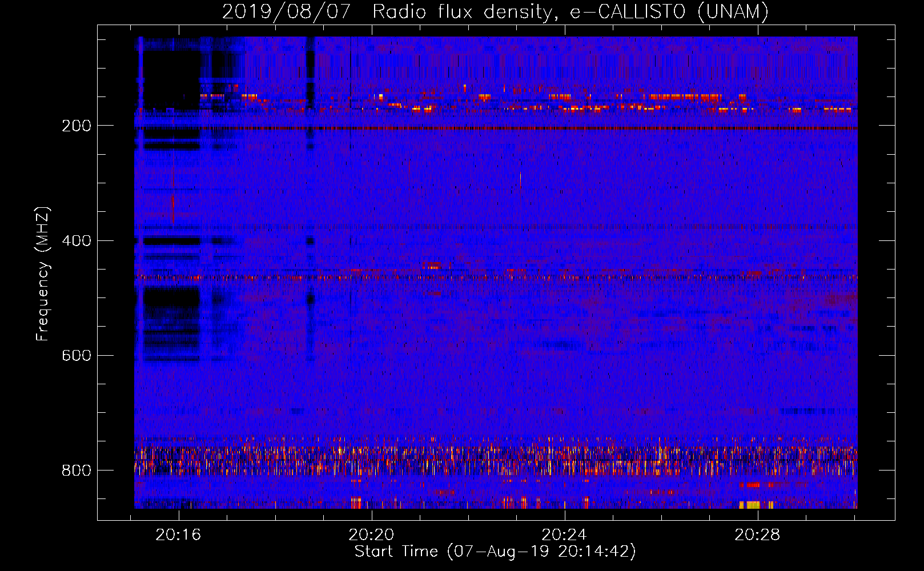Select the 800 frequency tick label
The height and width of the screenshot is (571, 924).
point(76,471)
